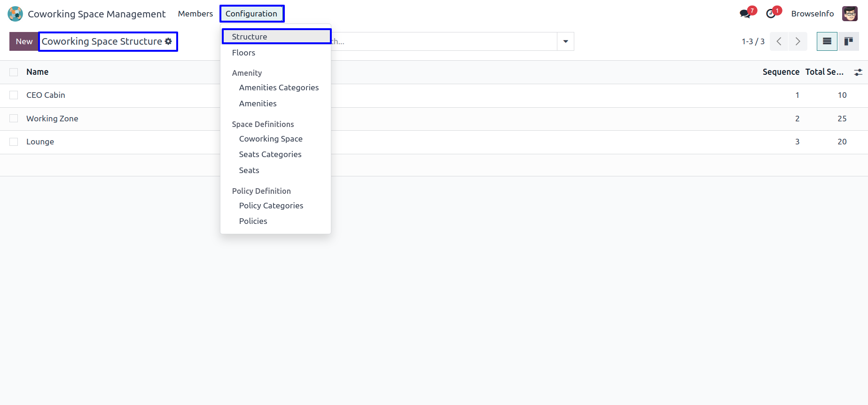This screenshot has height=405, width=868.
Task: Open the Configuration menu
Action: click(251, 14)
